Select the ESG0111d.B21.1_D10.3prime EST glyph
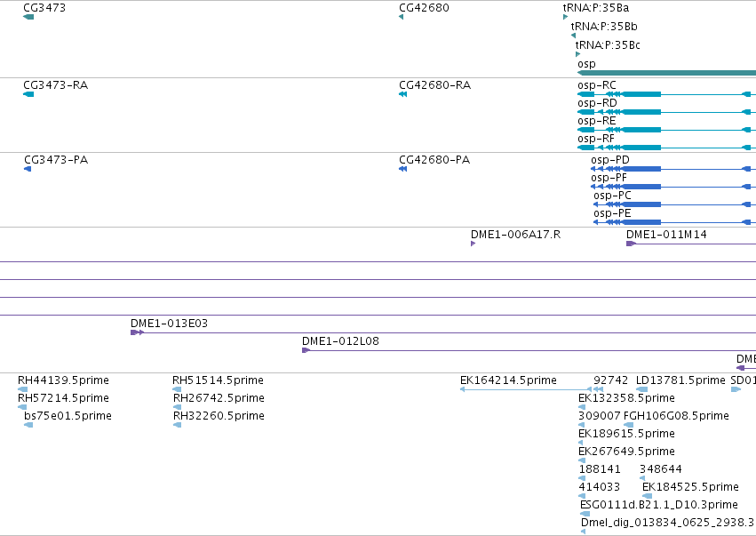This screenshot has height=536, width=756. pos(585,514)
